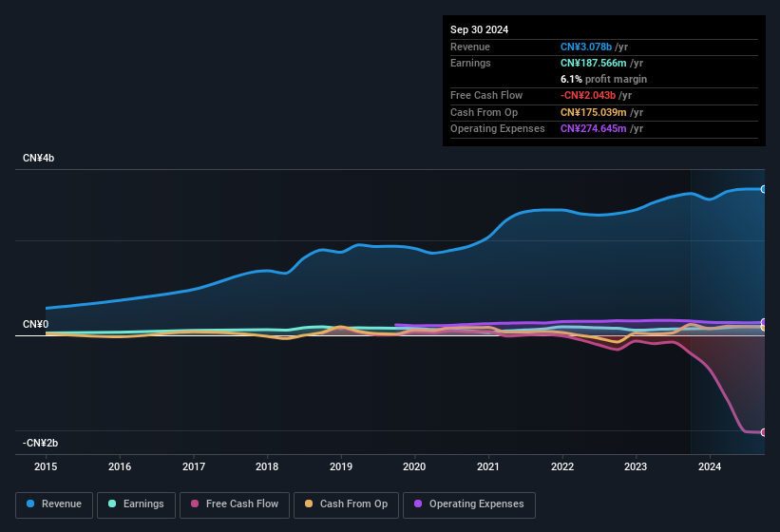Click the Operating Expenses endpoint marker

(764, 322)
